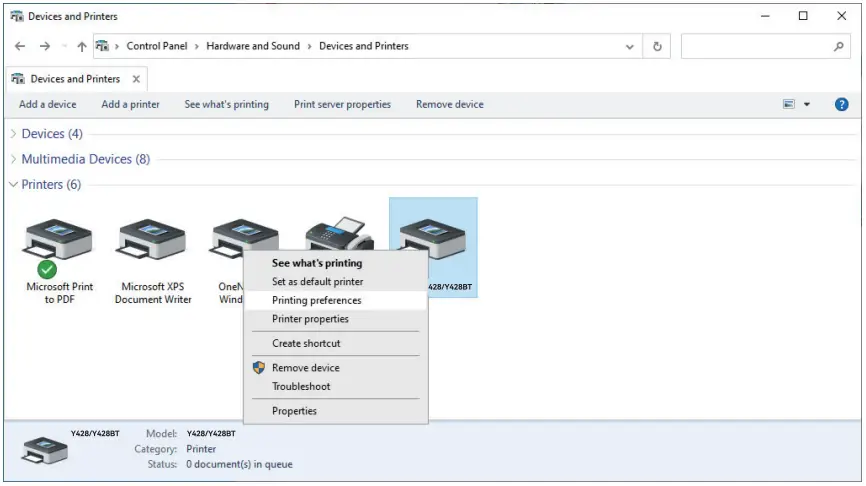Expand the Devices (4) group
This screenshot has width=866, height=486.
(x=13, y=134)
